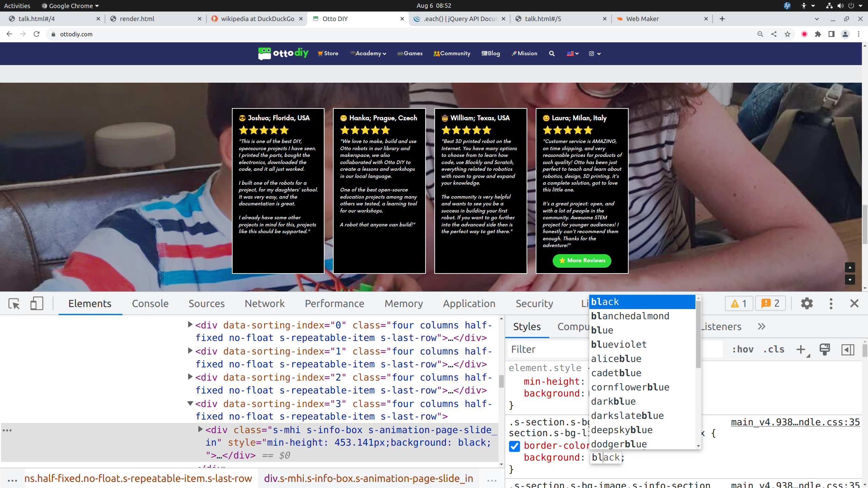Open the Chrome extensions puzzle icon
Image resolution: width=868 pixels, height=488 pixels.
(x=818, y=34)
